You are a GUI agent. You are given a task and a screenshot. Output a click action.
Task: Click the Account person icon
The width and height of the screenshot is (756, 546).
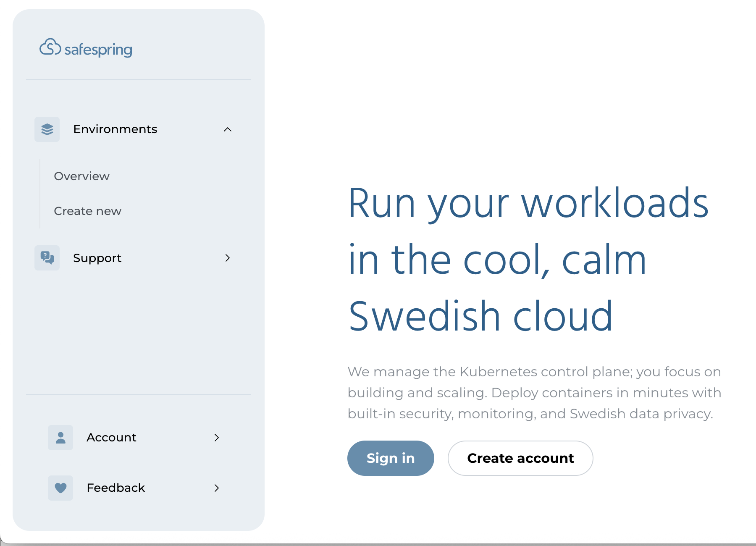[60, 438]
